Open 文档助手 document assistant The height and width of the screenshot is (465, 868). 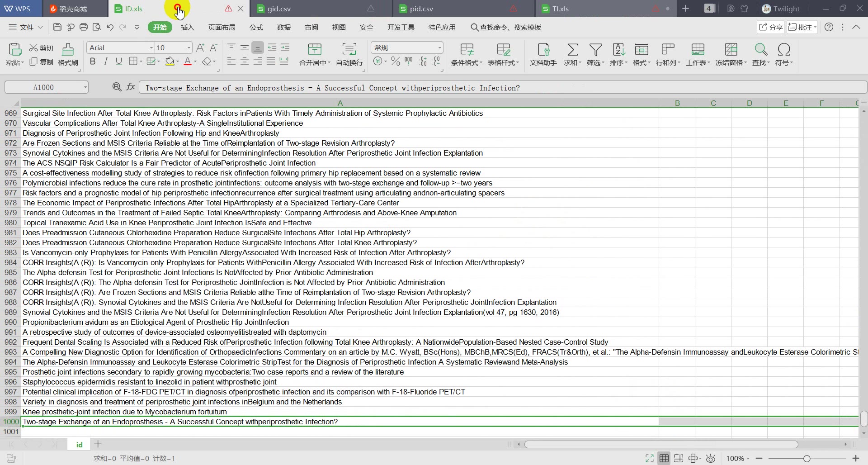[x=543, y=54]
